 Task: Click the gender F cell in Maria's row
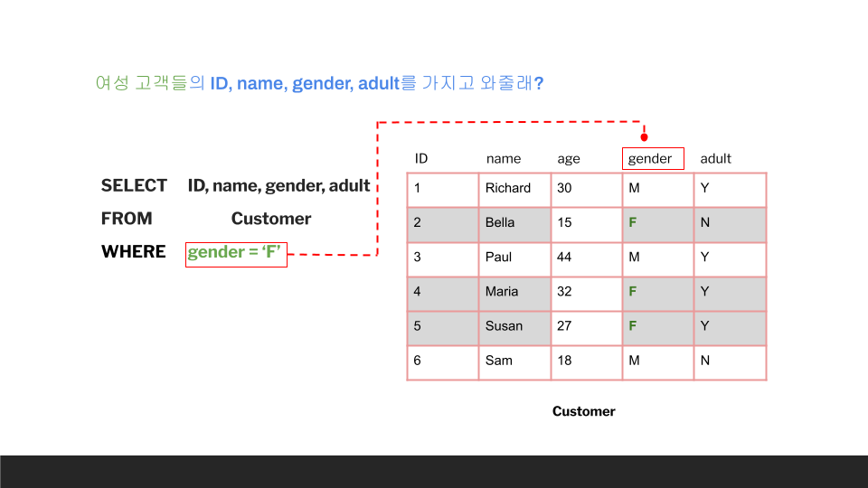(x=658, y=294)
